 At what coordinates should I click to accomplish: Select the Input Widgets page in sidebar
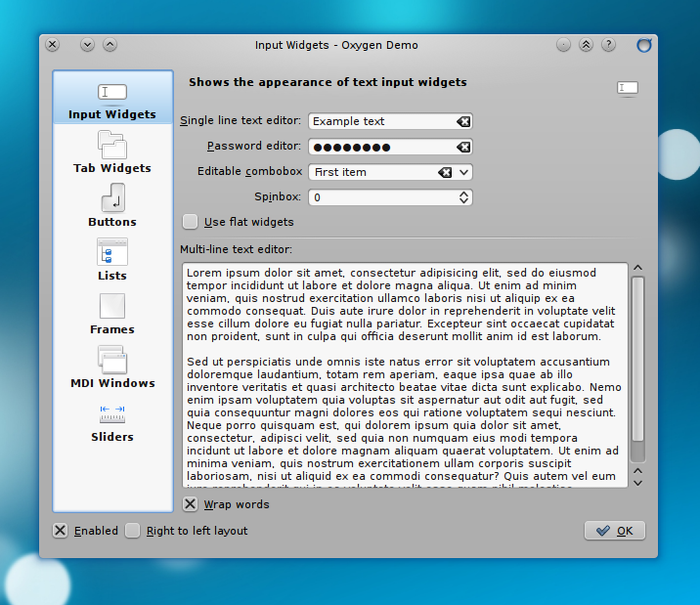click(x=112, y=98)
